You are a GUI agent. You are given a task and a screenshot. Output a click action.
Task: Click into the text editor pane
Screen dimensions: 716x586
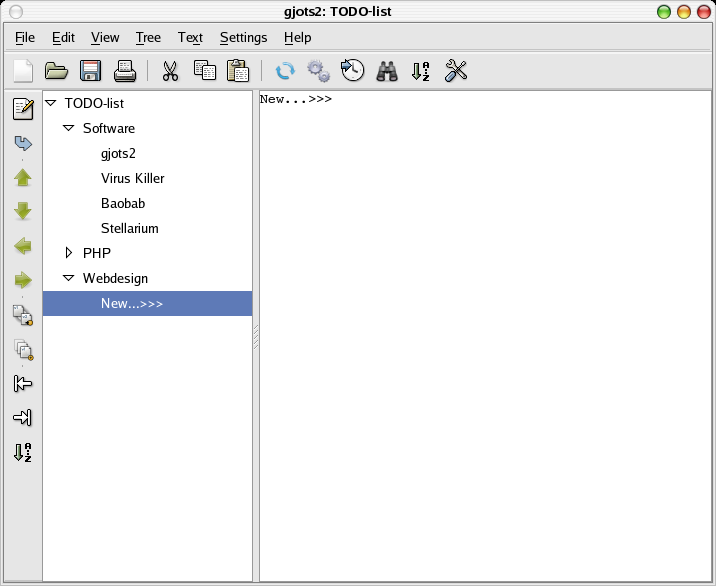[485, 336]
